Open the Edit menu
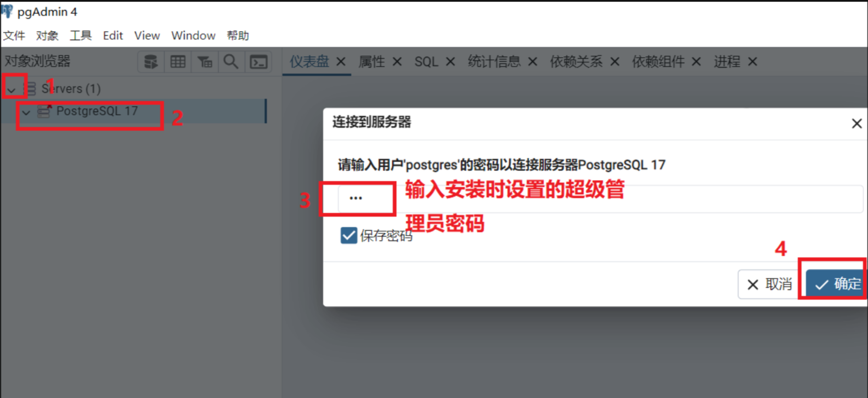Screen dimensions: 868x398 [x=113, y=36]
